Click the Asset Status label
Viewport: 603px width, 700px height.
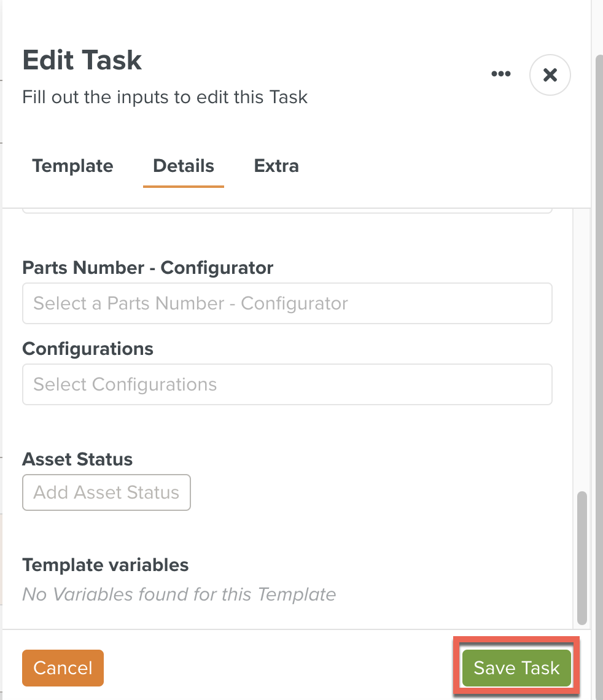click(77, 459)
